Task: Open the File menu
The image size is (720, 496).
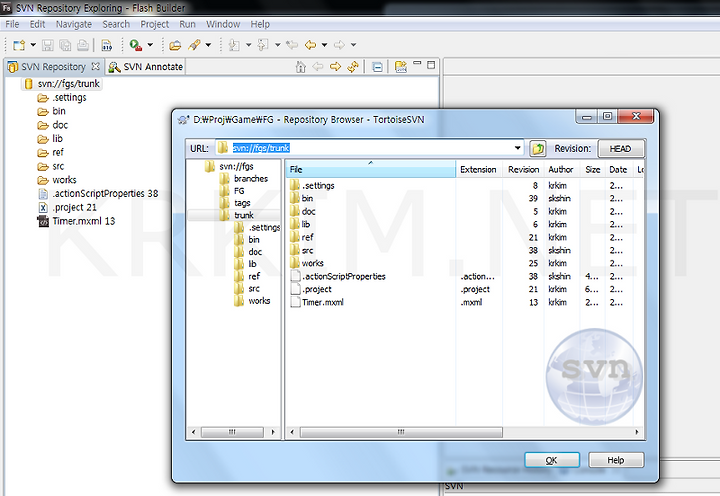Action: 12,24
